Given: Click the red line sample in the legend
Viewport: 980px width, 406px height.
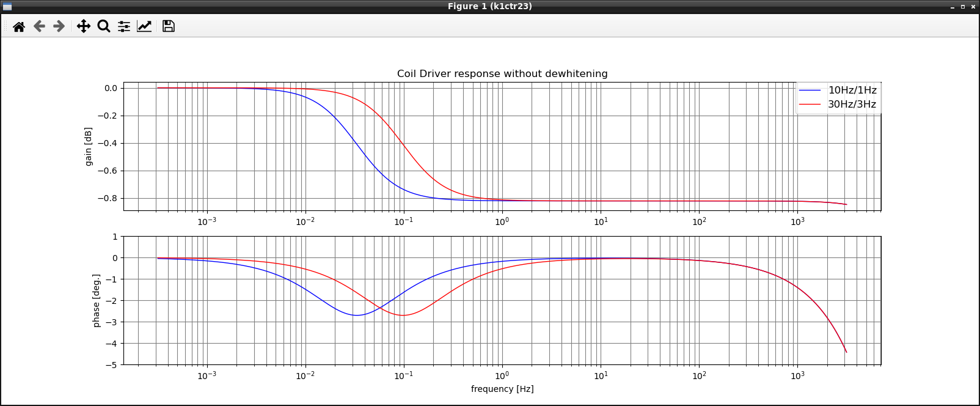Looking at the screenshot, I should [x=810, y=105].
